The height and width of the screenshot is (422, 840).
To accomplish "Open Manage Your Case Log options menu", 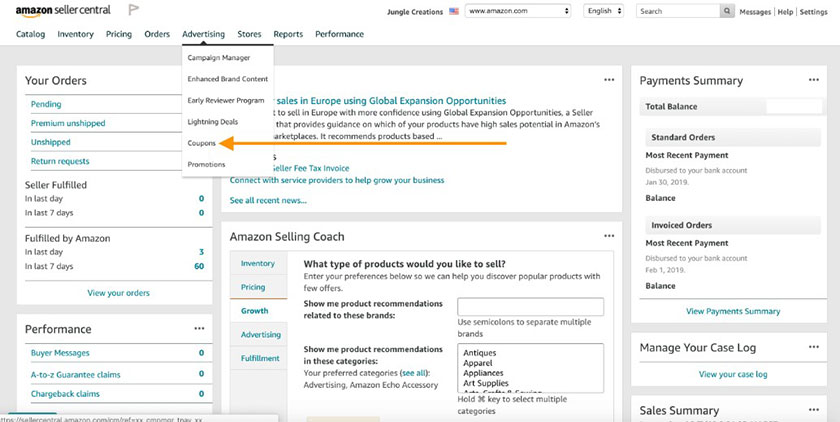I will pyautogui.click(x=814, y=347).
